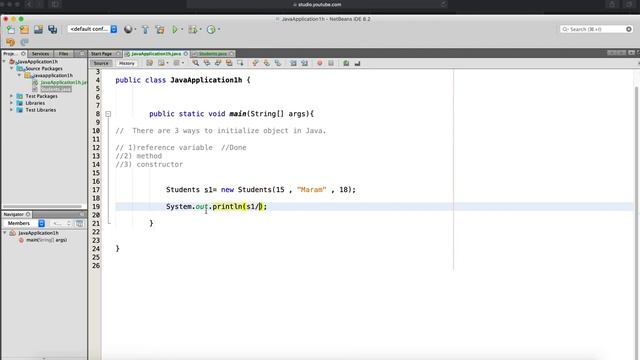Image resolution: width=640 pixels, height=360 pixels.
Task: Click the Find Next Occurrence icon
Action: tap(218, 63)
